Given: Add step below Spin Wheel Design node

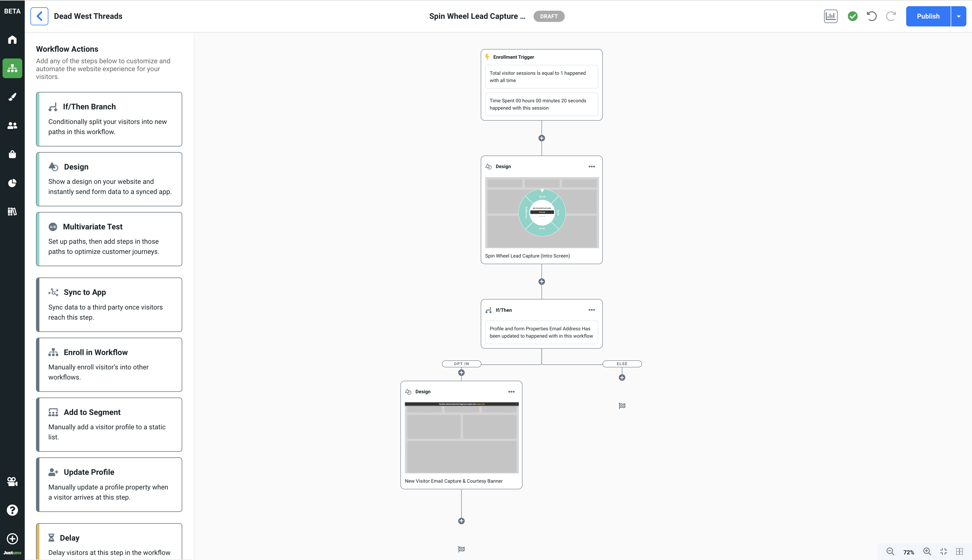Looking at the screenshot, I should click(541, 281).
